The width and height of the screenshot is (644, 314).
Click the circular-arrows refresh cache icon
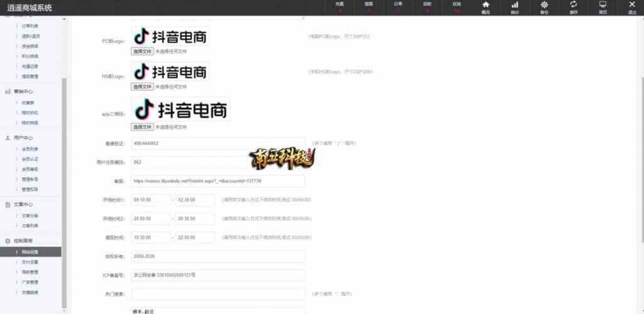[574, 5]
